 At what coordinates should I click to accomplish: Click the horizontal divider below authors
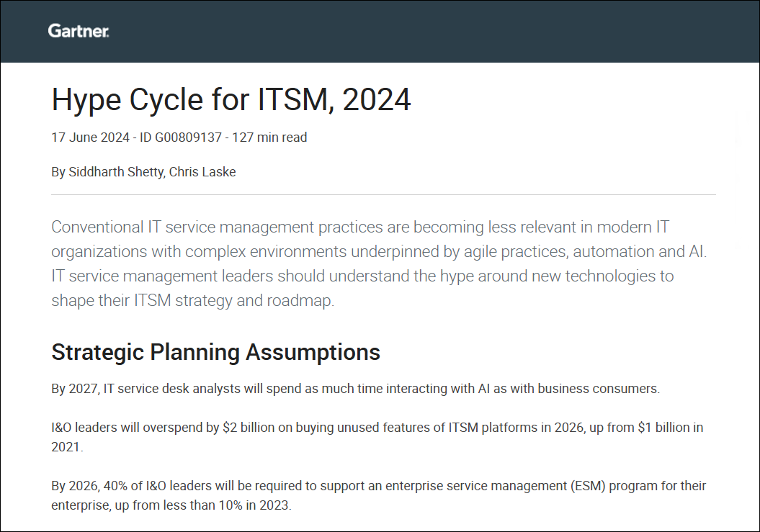(x=383, y=194)
